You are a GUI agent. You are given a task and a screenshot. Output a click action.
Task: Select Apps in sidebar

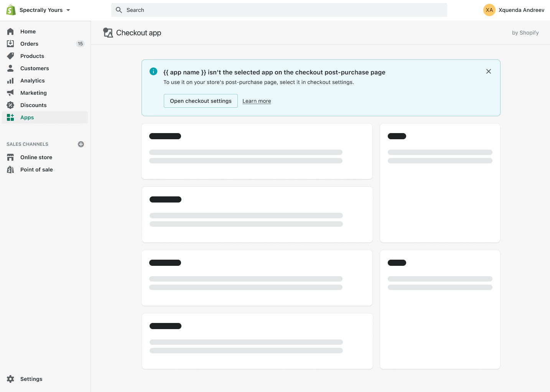(x=45, y=117)
